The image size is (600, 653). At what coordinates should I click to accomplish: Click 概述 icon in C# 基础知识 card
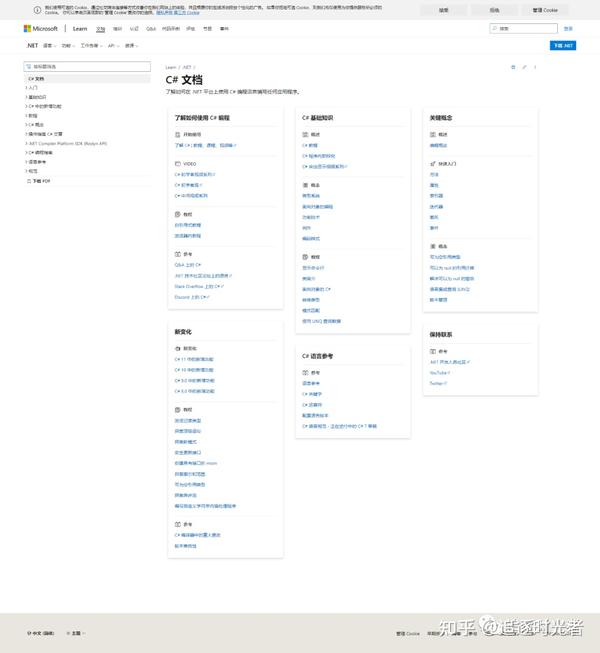[x=305, y=135]
